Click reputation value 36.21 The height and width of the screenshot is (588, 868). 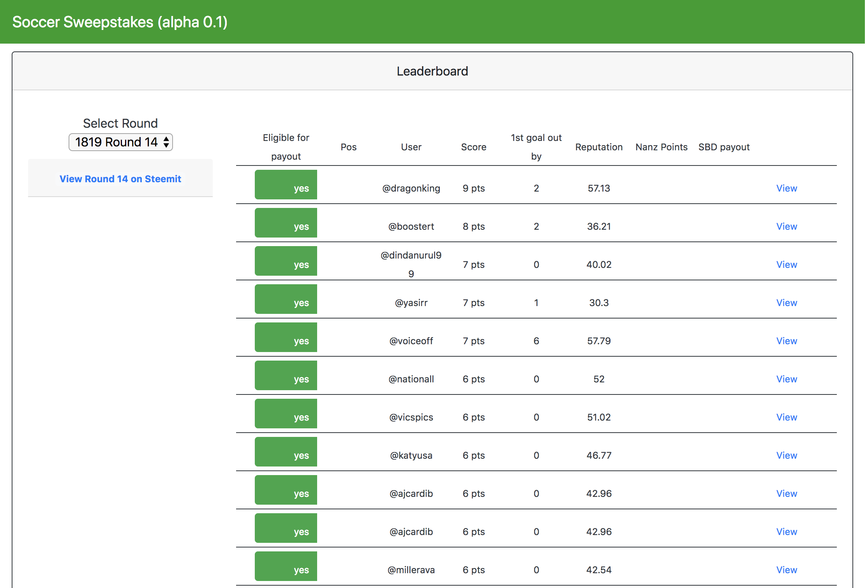coord(599,226)
